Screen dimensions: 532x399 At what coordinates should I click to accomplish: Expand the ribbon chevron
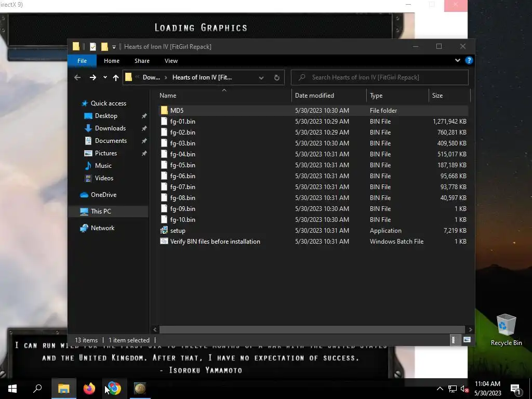click(457, 60)
